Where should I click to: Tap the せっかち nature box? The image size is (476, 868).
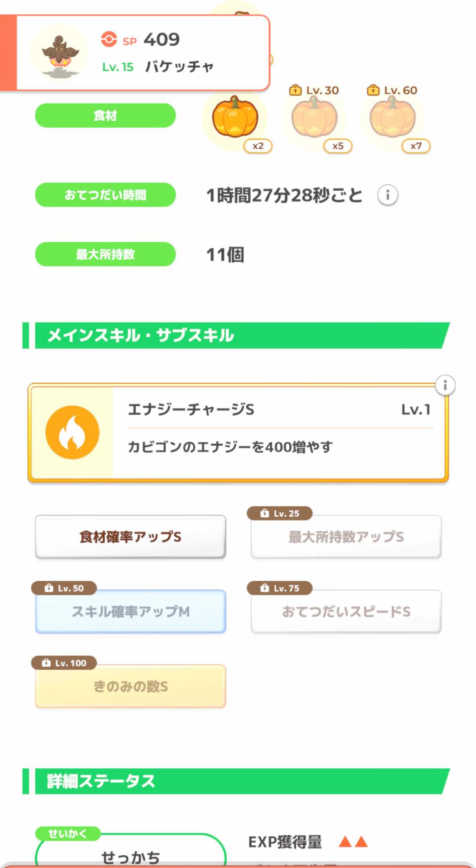(130, 853)
